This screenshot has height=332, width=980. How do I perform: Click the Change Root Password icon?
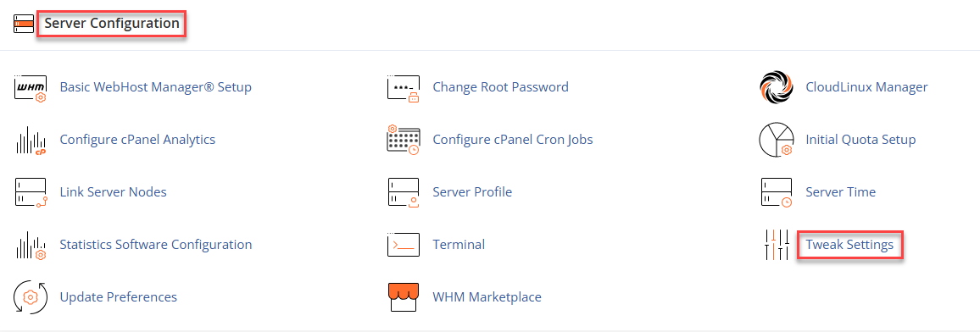(404, 87)
